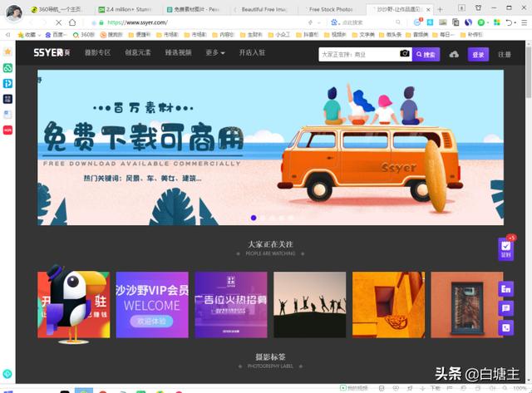Switch to the 2.4 million+ Stunning tab
532x393 pixels.
(x=126, y=9)
